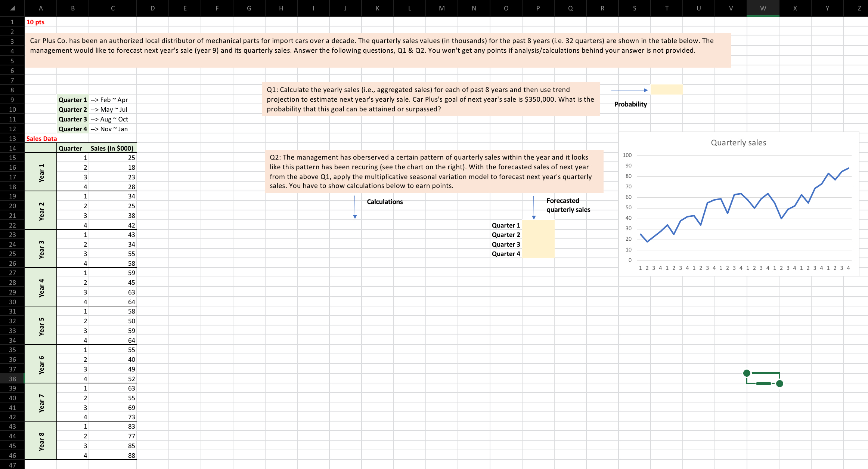The height and width of the screenshot is (469, 868).
Task: Select column W header
Action: click(763, 8)
